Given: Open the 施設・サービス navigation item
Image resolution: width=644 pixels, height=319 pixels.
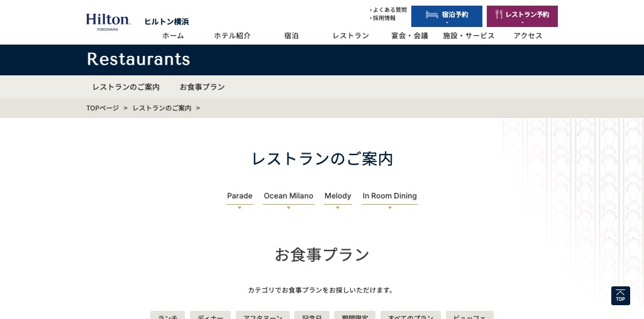Looking at the screenshot, I should (469, 36).
